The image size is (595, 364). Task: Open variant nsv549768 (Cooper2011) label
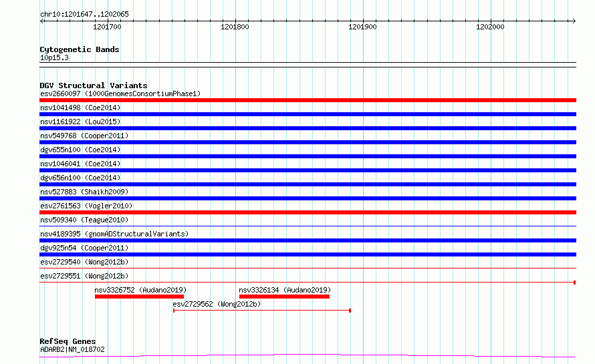tap(84, 136)
